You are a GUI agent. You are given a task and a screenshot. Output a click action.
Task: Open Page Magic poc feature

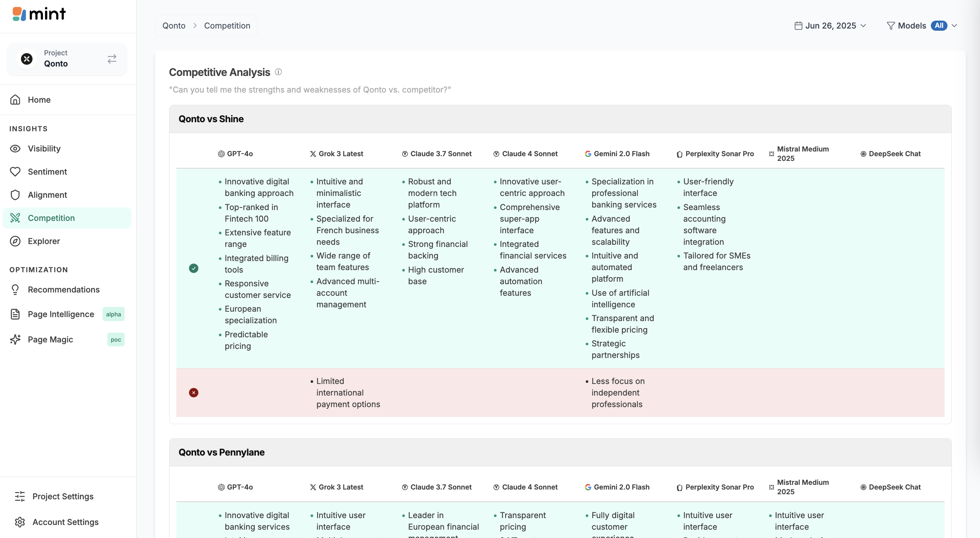50,340
